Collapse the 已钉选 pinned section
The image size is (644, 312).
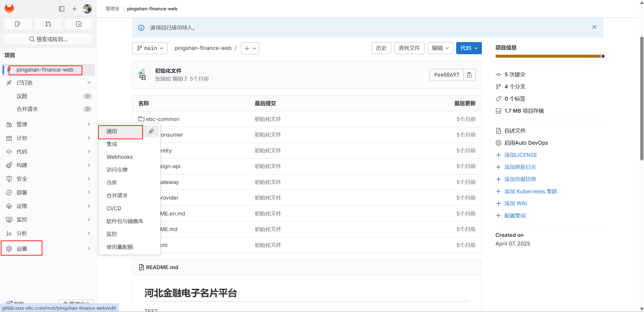coord(89,83)
